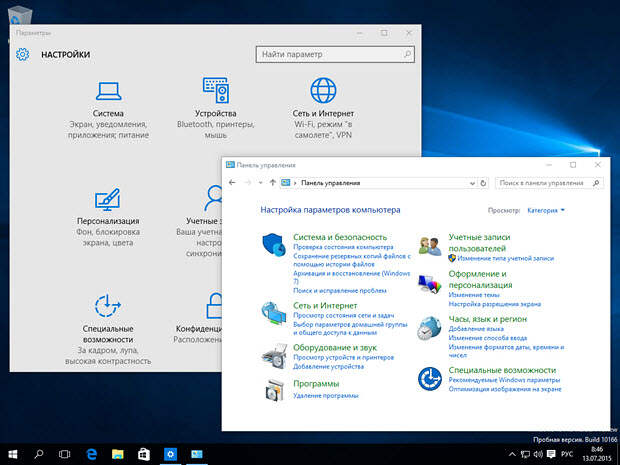Open Task View on the taskbar

(64, 454)
